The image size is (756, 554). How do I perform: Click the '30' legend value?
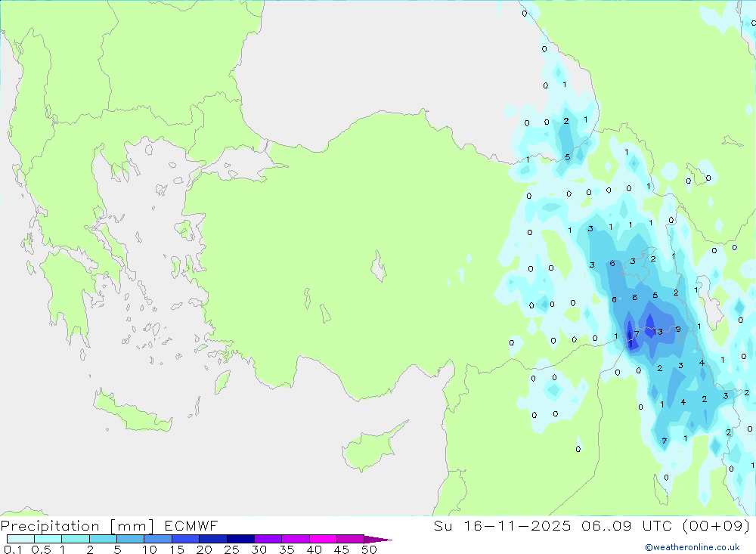click(x=259, y=549)
